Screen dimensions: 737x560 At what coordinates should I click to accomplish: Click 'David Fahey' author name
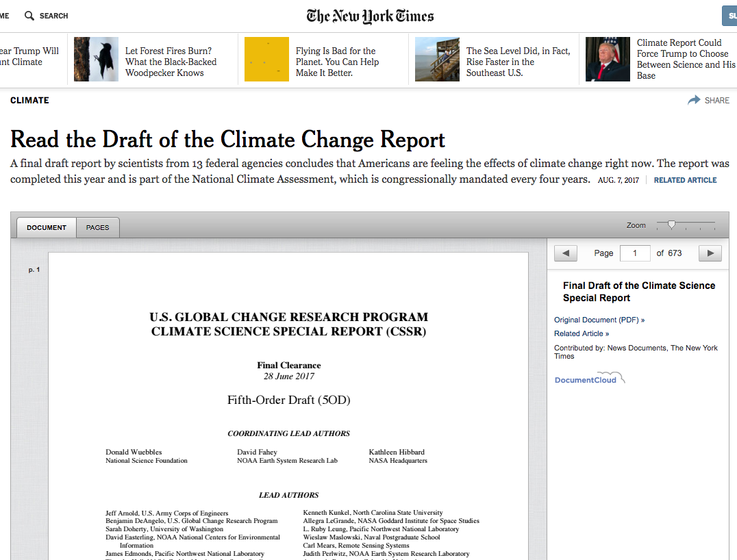[x=257, y=452]
